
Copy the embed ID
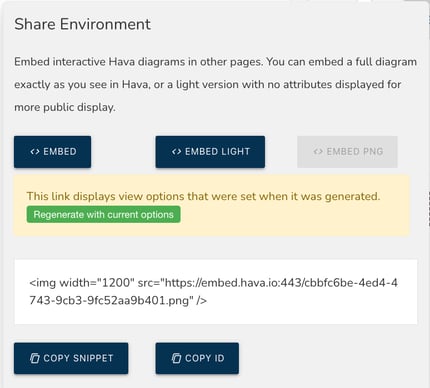click(x=197, y=358)
